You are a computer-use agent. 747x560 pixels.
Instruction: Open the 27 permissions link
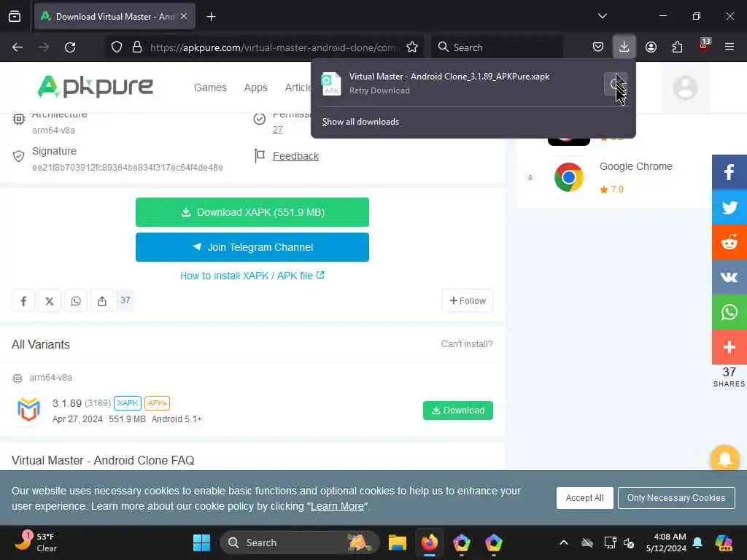278,130
